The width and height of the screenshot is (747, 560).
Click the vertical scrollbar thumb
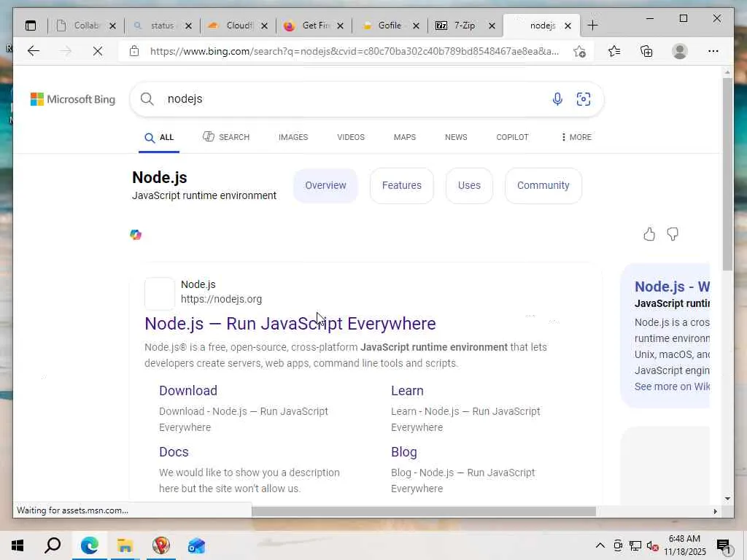(727, 174)
